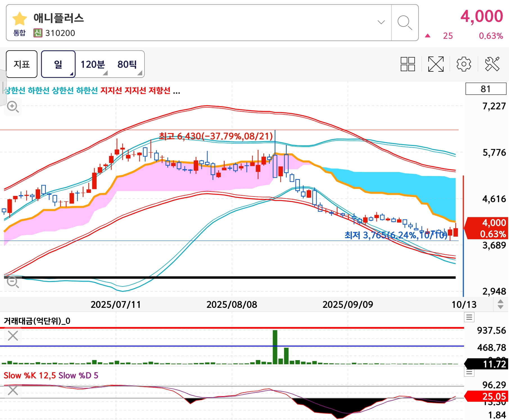Click the red up-triangle change indicator
This screenshot has height=420, width=509.
click(427, 36)
